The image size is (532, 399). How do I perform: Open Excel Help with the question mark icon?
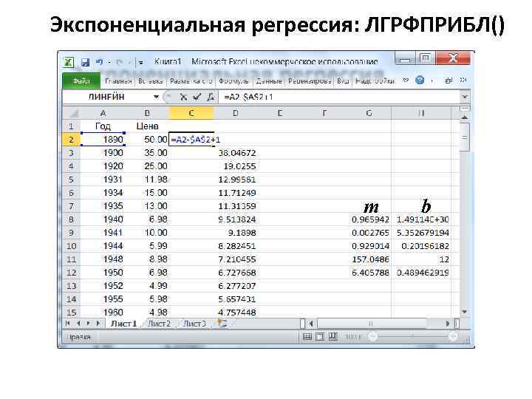(x=420, y=81)
